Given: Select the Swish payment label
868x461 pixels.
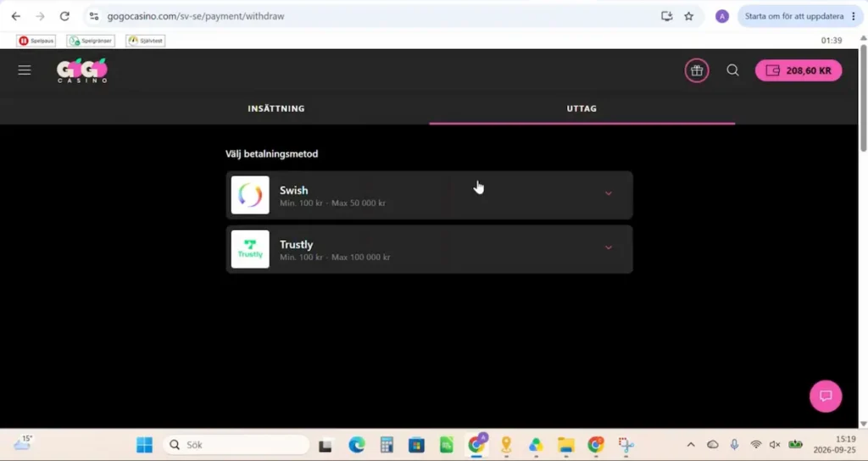Looking at the screenshot, I should point(294,191).
